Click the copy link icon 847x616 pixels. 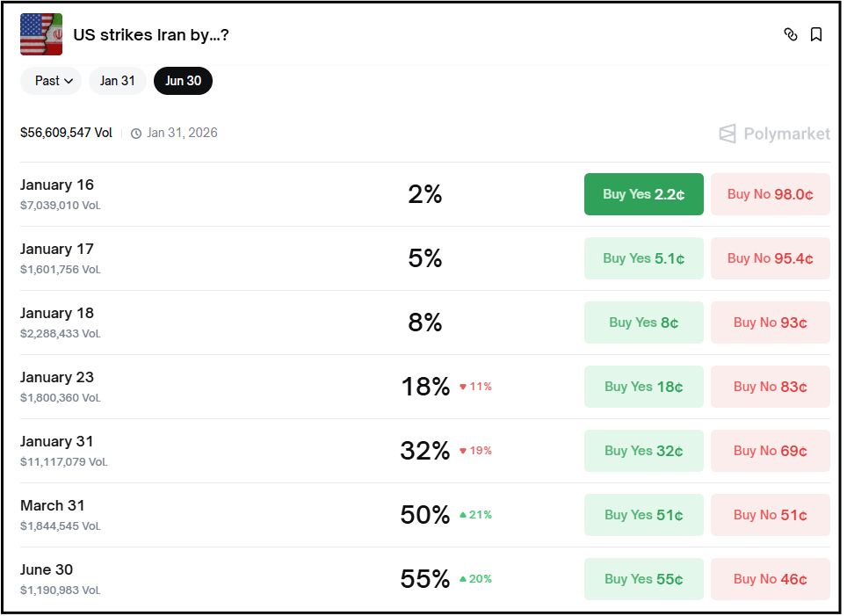790,35
